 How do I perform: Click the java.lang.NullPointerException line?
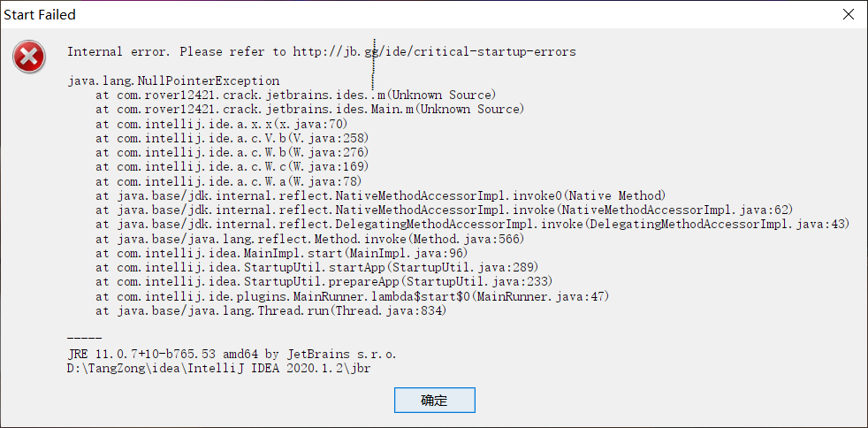coord(173,80)
